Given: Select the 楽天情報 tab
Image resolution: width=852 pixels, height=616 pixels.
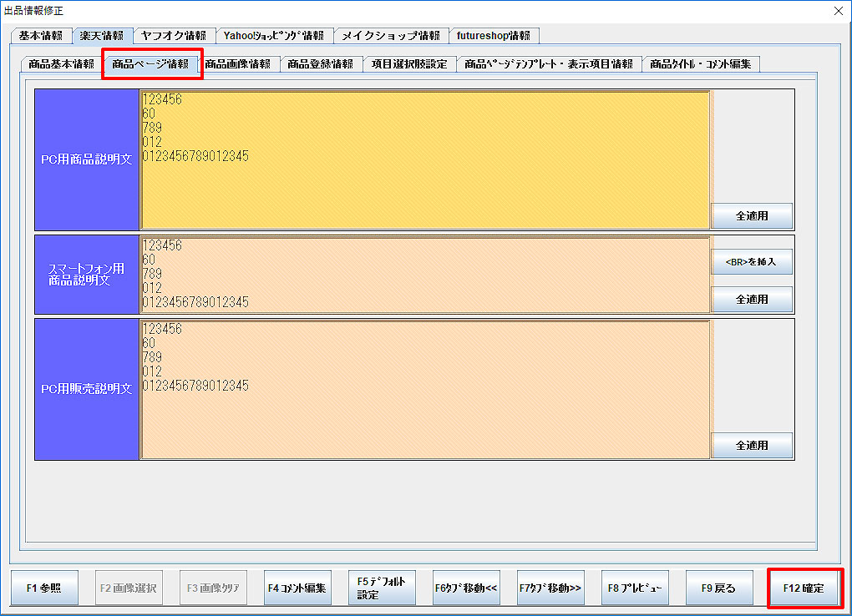Looking at the screenshot, I should pos(102,36).
